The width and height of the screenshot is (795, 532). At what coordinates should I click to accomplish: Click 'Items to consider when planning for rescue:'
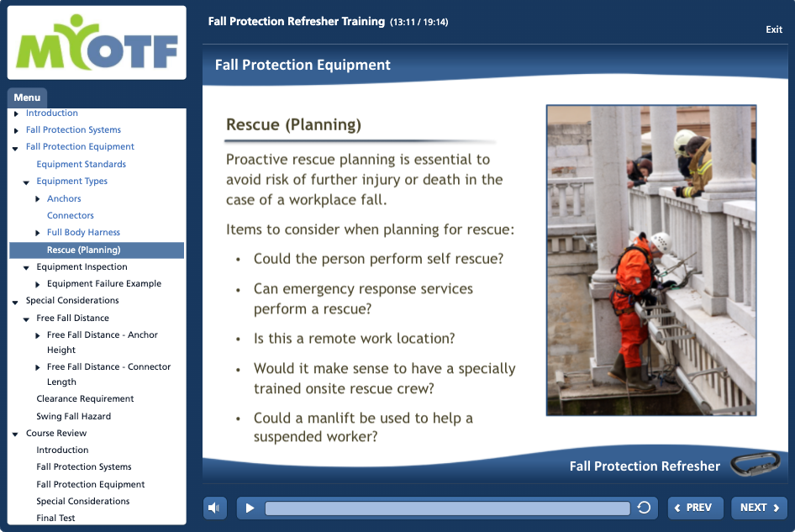tap(370, 229)
